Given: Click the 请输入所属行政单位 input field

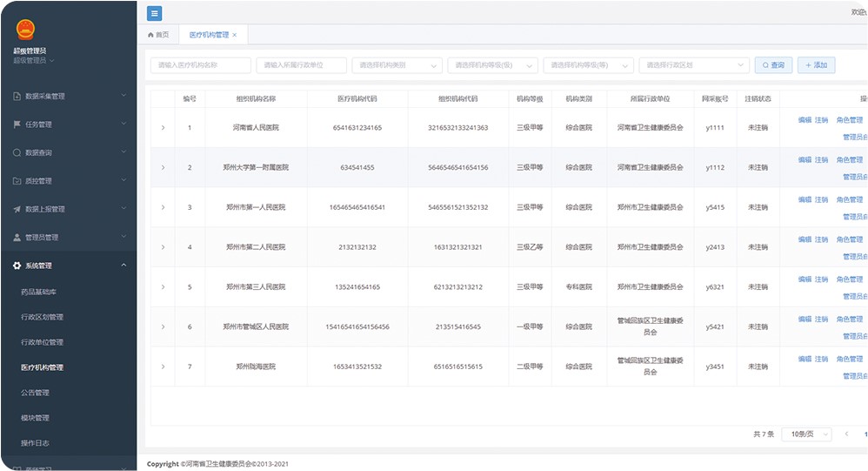Looking at the screenshot, I should pos(301,65).
